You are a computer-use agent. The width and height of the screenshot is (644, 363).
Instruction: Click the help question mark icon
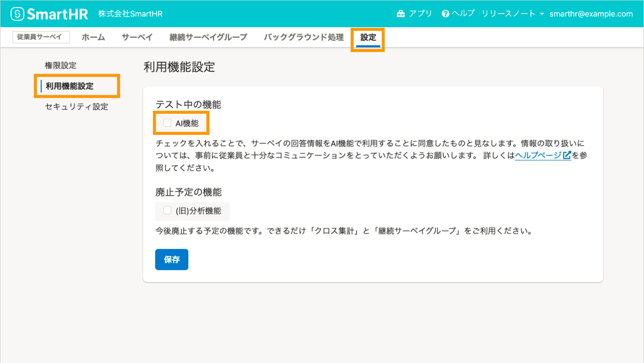tap(445, 14)
